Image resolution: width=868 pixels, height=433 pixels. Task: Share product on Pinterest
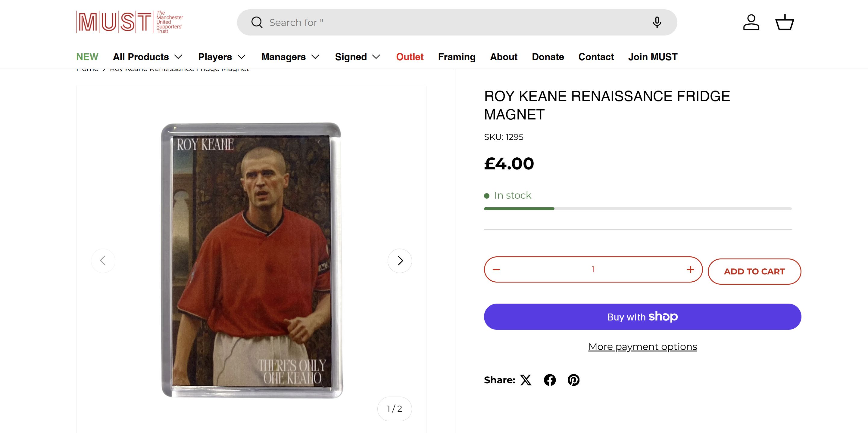click(573, 380)
